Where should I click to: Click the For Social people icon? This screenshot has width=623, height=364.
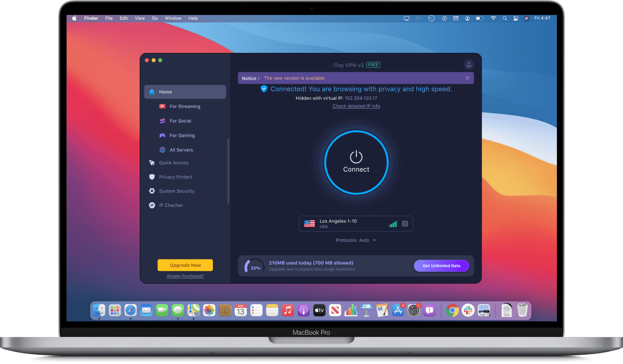tap(162, 121)
